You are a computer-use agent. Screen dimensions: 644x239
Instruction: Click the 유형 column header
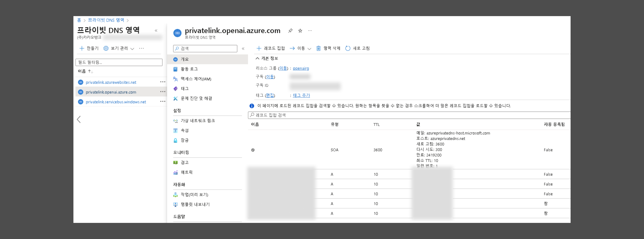pos(334,124)
